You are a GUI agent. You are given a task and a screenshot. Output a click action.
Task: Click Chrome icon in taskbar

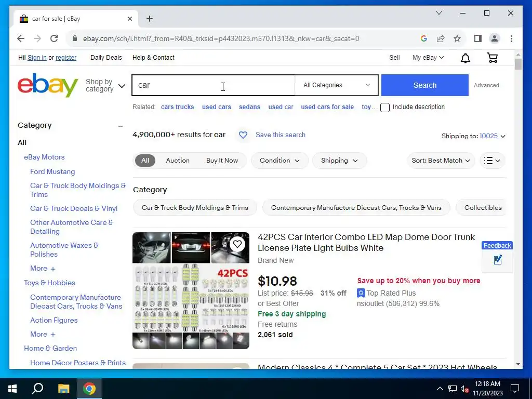[89, 389]
